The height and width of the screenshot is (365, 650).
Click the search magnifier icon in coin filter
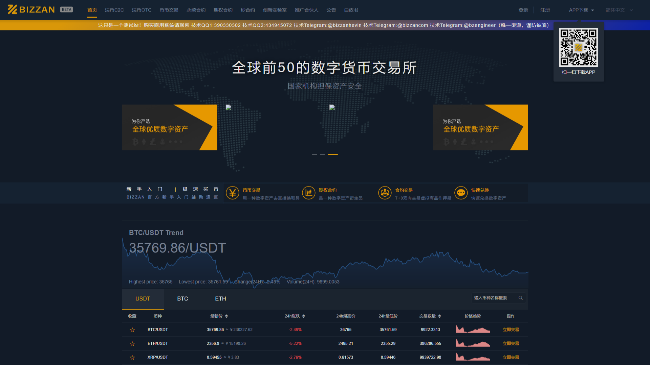(521, 298)
